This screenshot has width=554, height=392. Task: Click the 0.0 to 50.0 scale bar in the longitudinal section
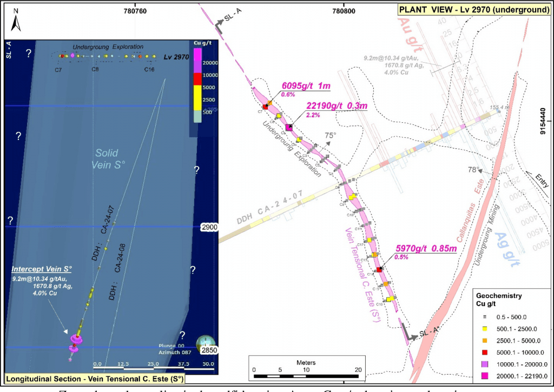(x=154, y=366)
